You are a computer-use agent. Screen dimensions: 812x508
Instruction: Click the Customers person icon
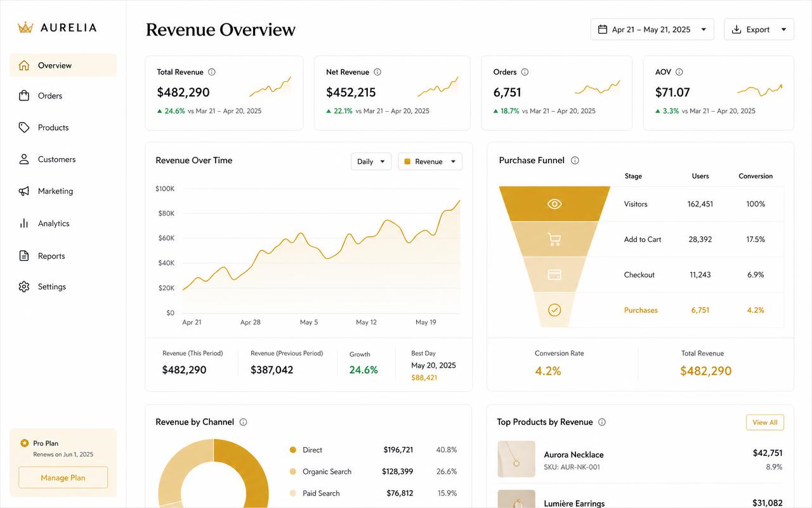[24, 159]
